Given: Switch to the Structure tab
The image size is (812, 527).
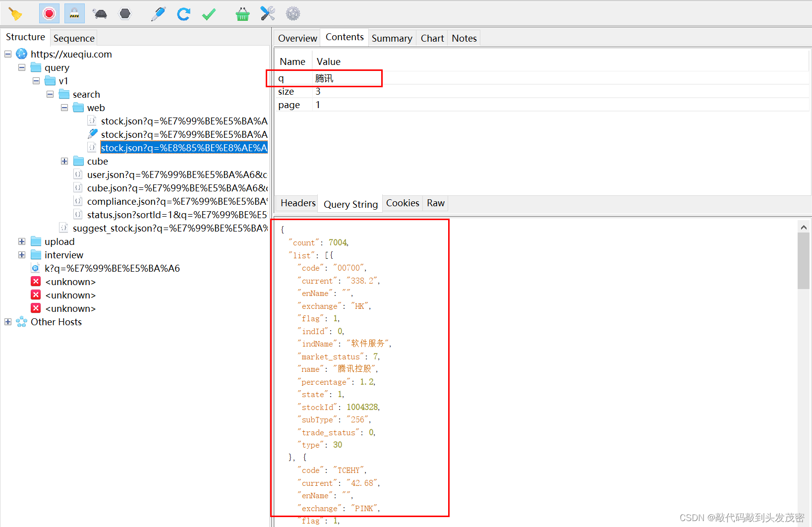Looking at the screenshot, I should [x=25, y=37].
